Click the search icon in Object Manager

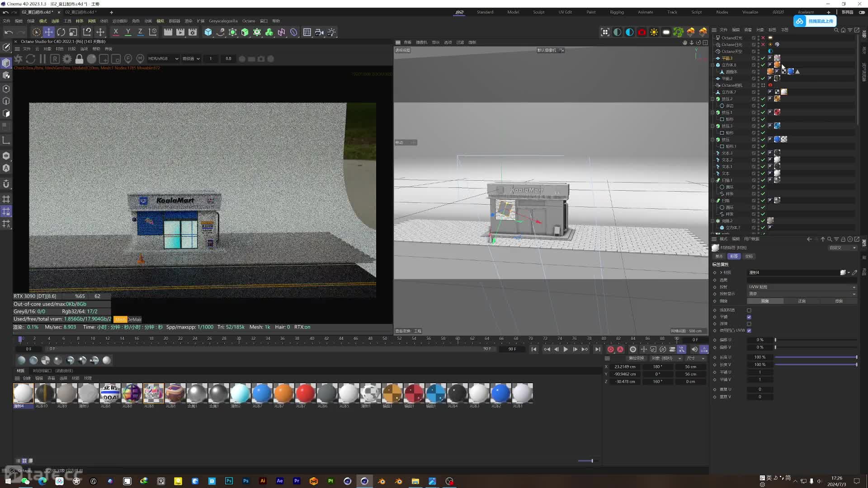coord(836,30)
